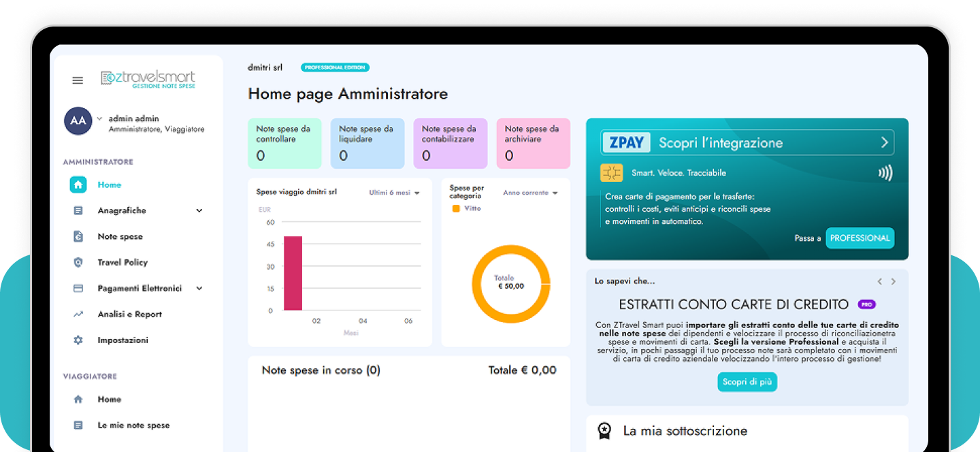This screenshot has height=452, width=980.
Task: Click the Pagamenti Elettronici card icon
Action: pos(78,289)
